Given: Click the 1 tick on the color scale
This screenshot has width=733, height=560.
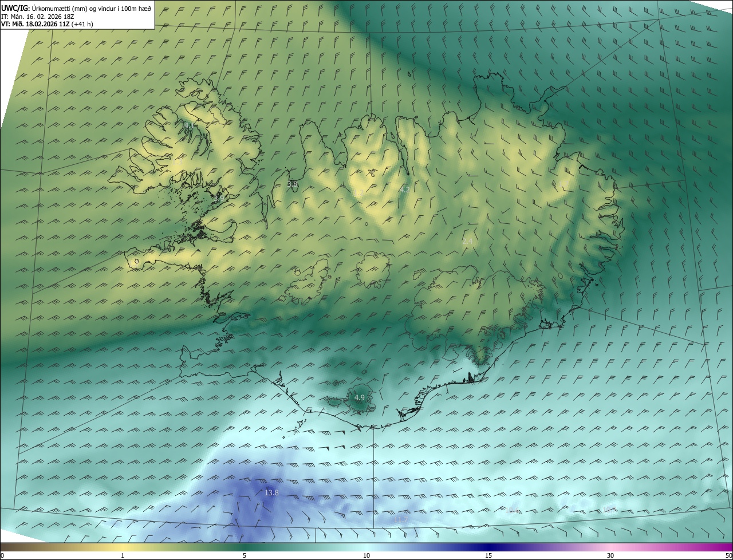Looking at the screenshot, I should [123, 555].
